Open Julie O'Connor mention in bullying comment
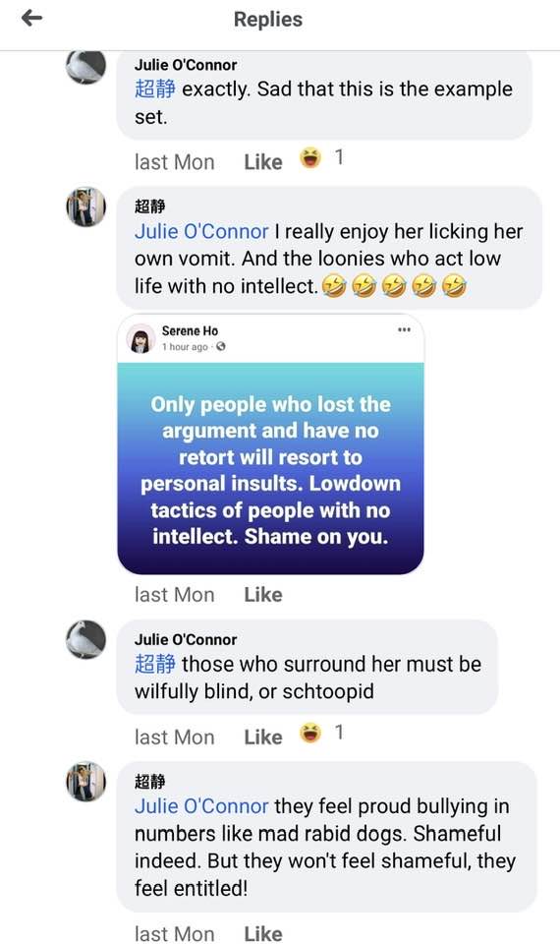This screenshot has width=560, height=944. [x=201, y=806]
